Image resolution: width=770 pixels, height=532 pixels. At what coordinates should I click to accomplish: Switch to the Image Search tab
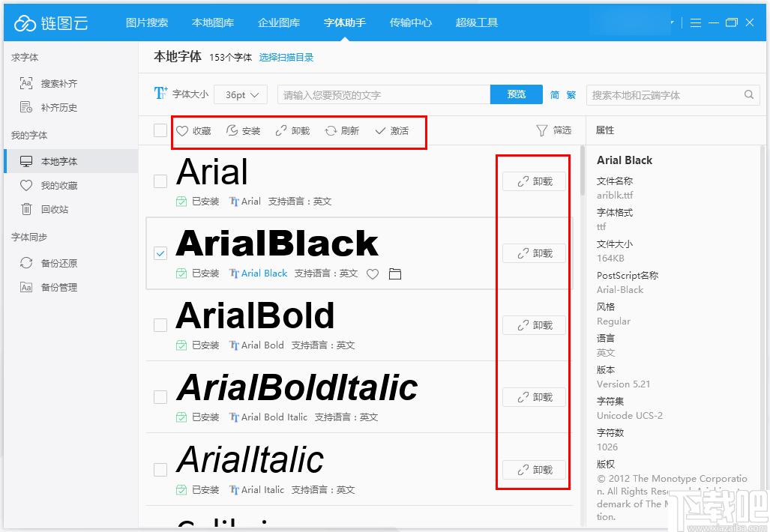(x=147, y=22)
